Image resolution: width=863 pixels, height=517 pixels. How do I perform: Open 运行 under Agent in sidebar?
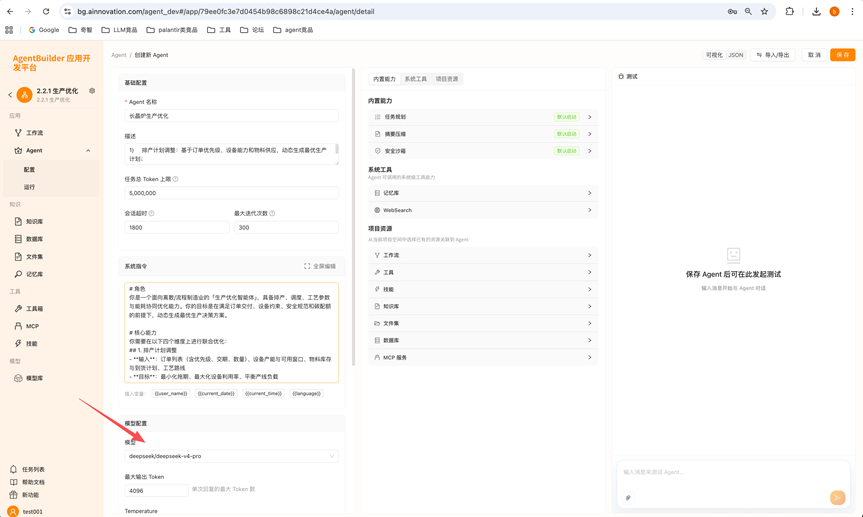[x=51, y=187]
